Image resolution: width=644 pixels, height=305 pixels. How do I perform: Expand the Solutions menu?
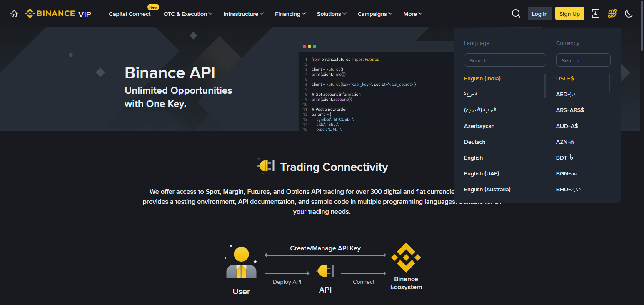pos(332,14)
